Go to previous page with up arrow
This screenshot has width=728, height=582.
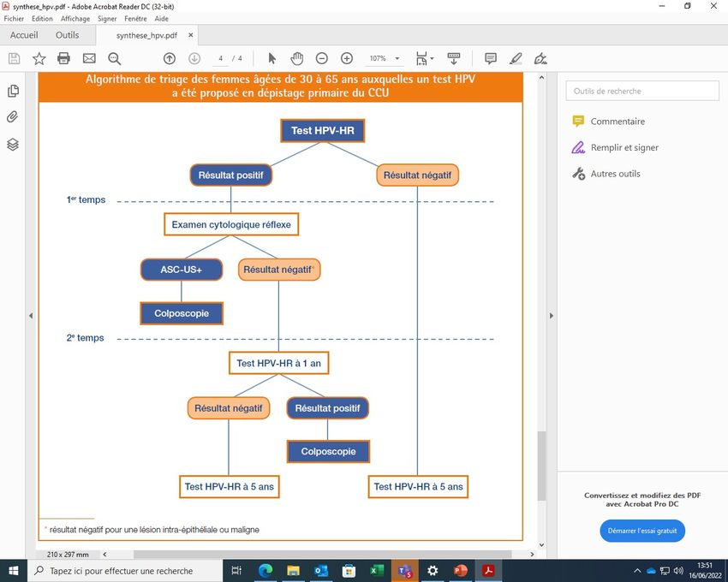(x=170, y=58)
